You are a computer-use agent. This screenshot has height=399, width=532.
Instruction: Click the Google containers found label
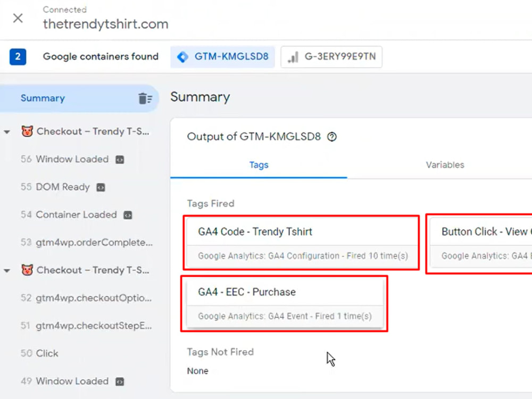click(x=101, y=56)
